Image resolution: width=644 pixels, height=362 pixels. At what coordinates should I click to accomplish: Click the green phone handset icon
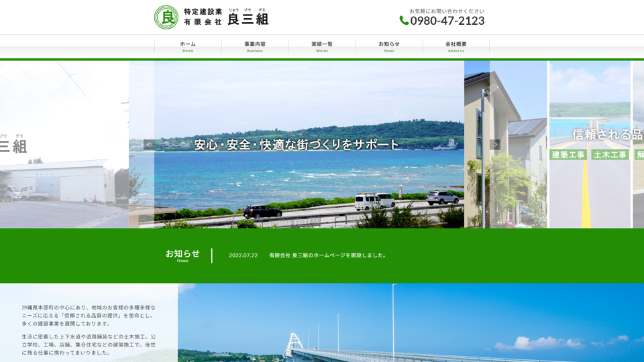tap(404, 21)
